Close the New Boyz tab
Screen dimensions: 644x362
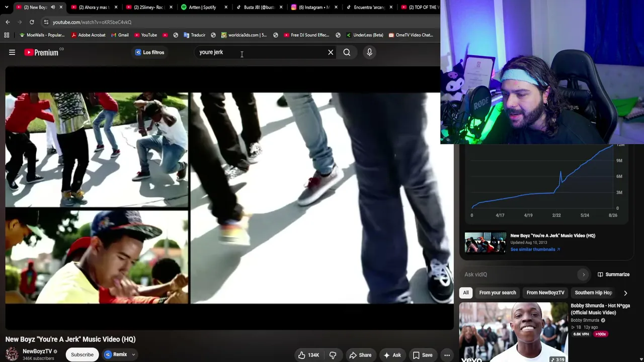(61, 7)
